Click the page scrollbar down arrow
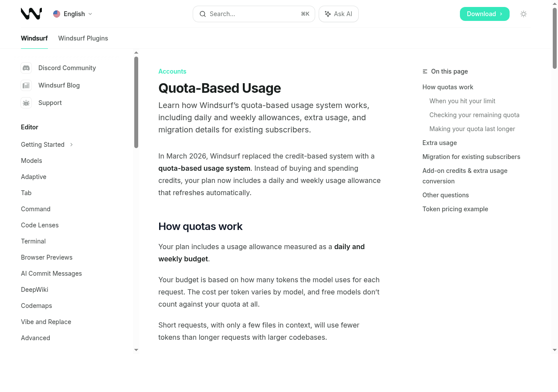The height and width of the screenshot is (392, 558). [x=555, y=350]
